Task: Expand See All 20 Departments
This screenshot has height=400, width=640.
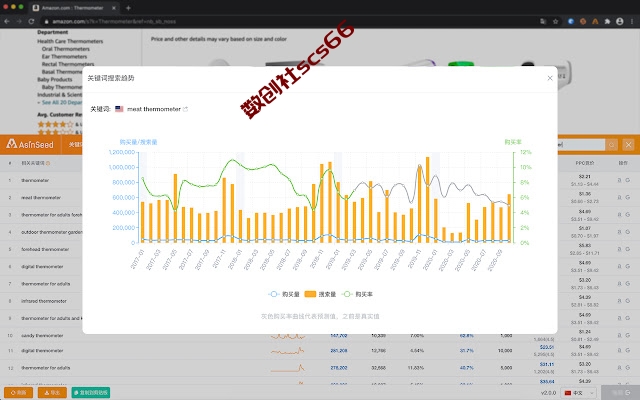Action: click(60, 102)
